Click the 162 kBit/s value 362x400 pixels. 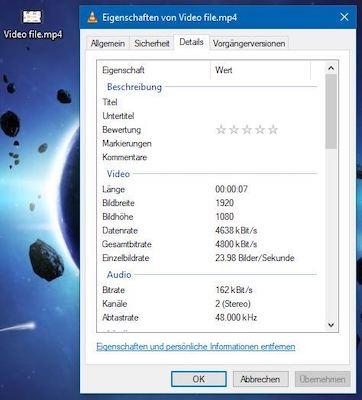[234, 290]
